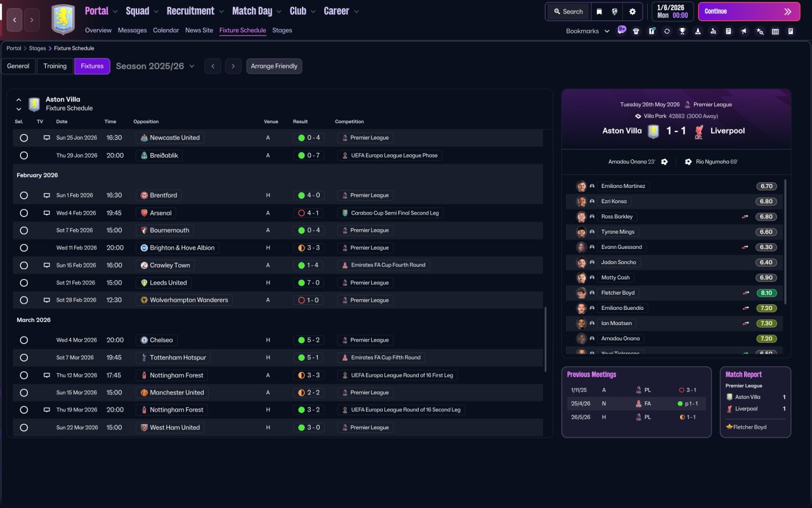This screenshot has height=508, width=812.
Task: Click the trophy icon in the bookmarks bar
Action: (682, 31)
